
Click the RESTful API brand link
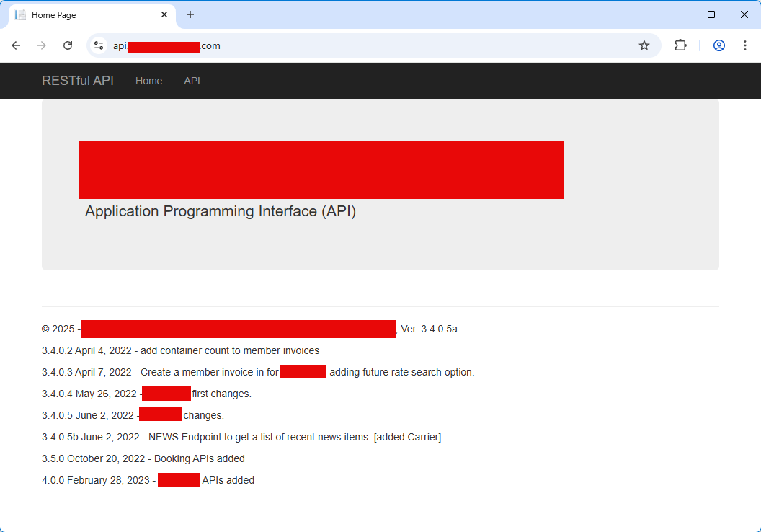click(78, 81)
